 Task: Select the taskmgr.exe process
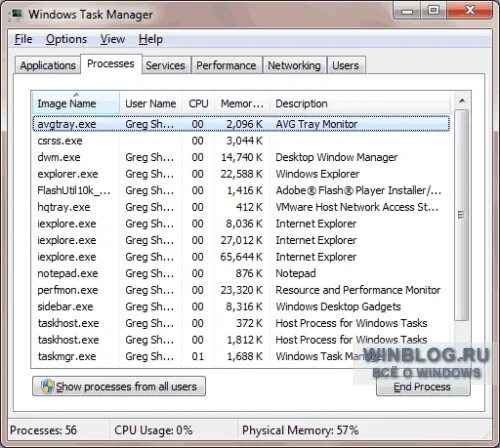pyautogui.click(x=241, y=356)
